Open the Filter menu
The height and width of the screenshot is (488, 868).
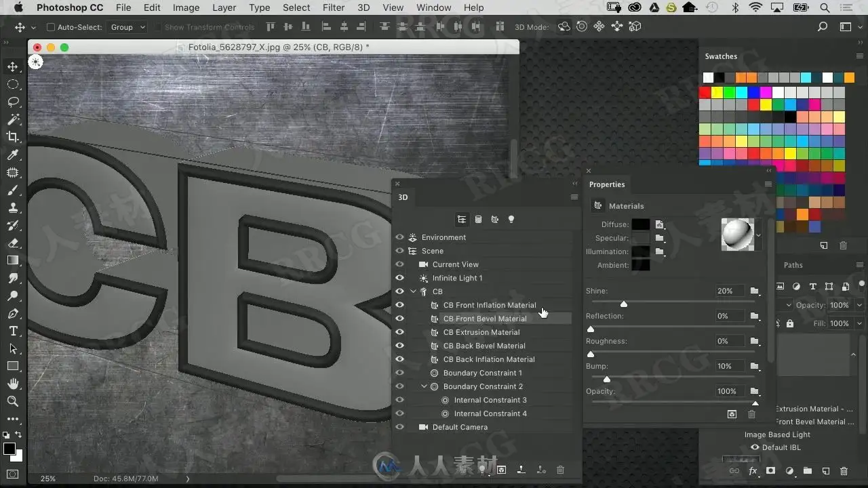(334, 7)
